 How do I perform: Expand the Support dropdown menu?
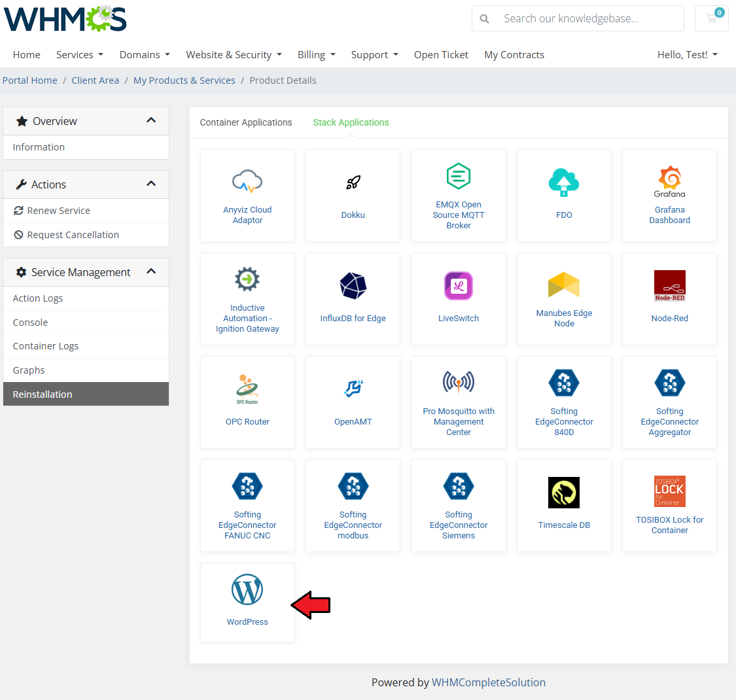(375, 55)
